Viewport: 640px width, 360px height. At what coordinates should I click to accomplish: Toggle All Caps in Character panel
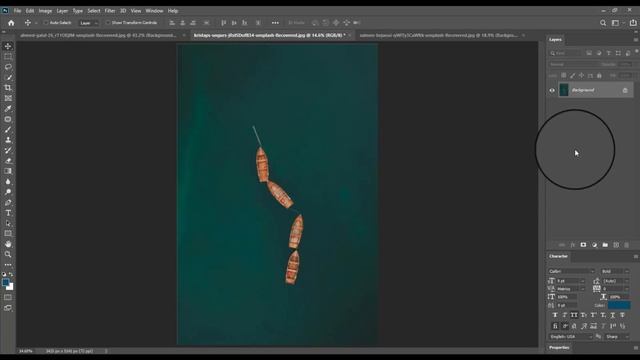574,315
